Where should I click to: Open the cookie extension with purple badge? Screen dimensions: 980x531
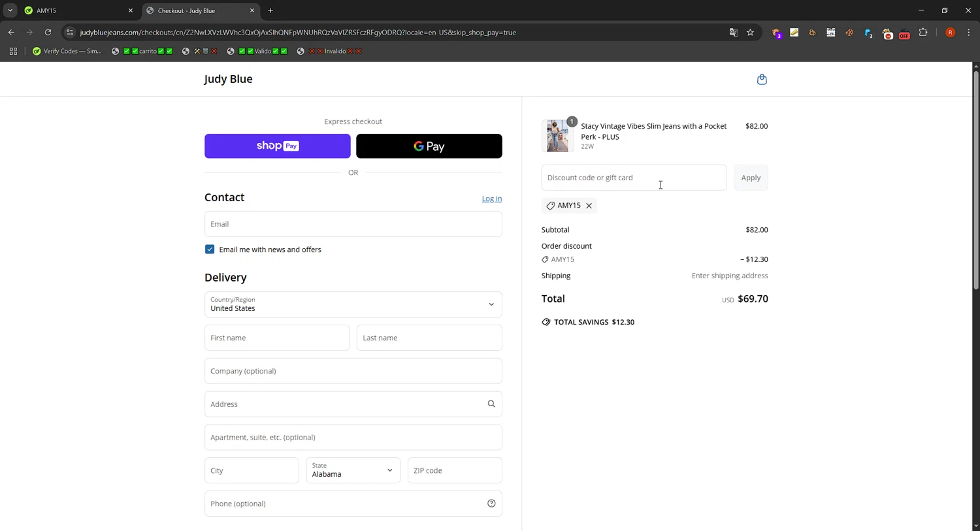point(777,33)
